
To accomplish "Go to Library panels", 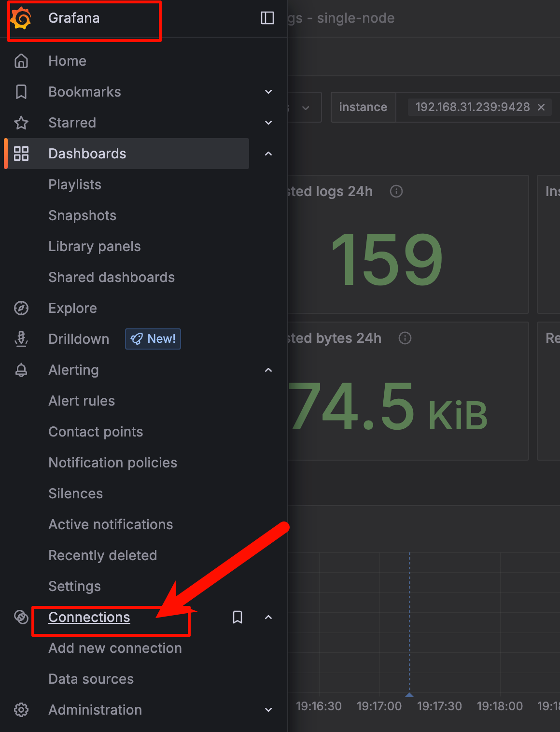I will tap(95, 246).
